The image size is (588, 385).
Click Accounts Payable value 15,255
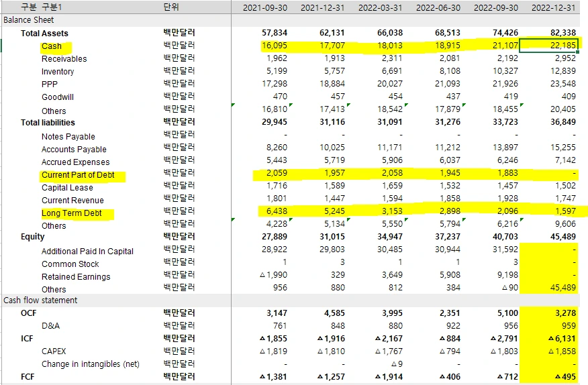563,148
